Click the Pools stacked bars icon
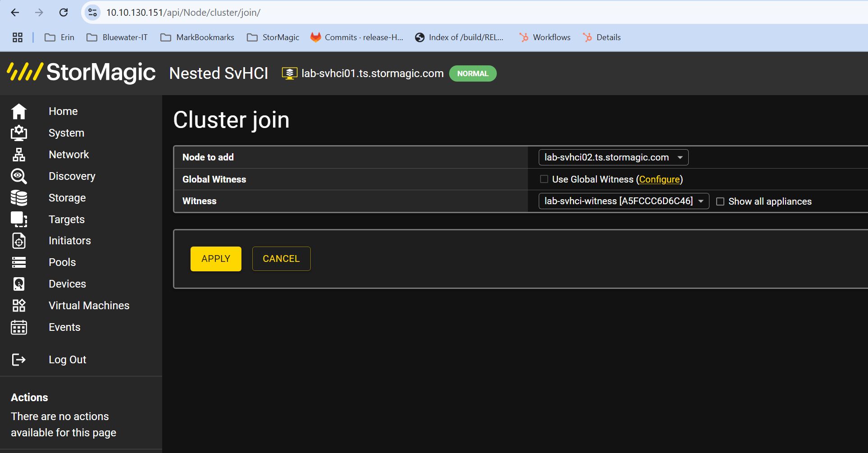The height and width of the screenshot is (453, 868). pos(19,262)
